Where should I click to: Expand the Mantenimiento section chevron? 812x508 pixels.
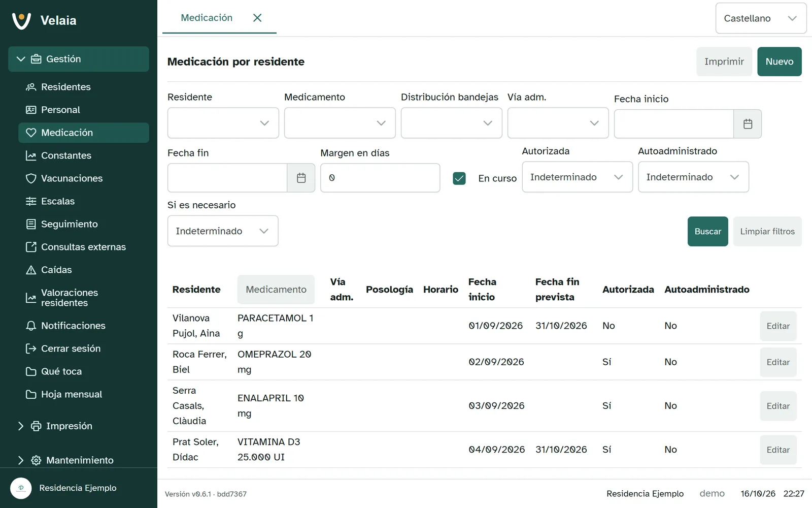21,460
